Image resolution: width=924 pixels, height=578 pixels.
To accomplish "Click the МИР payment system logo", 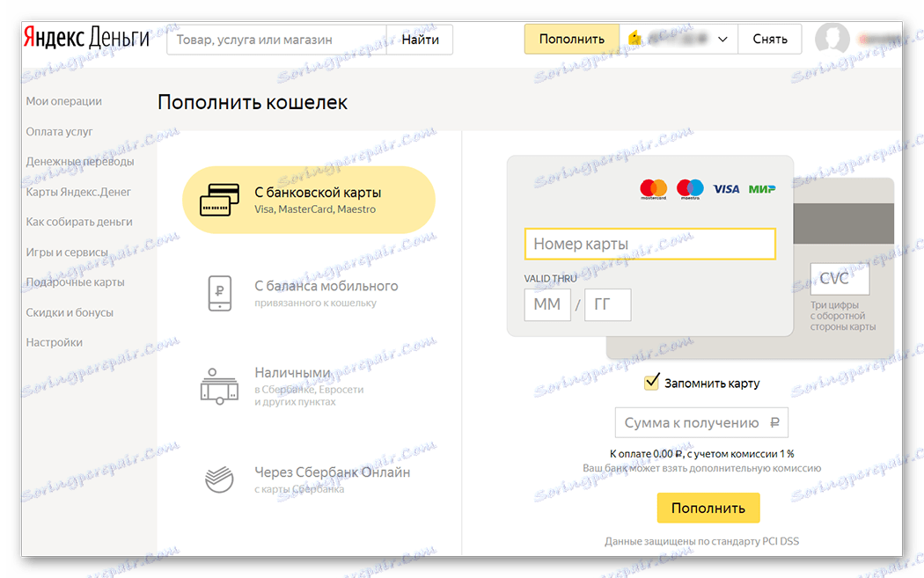I will pyautogui.click(x=762, y=188).
